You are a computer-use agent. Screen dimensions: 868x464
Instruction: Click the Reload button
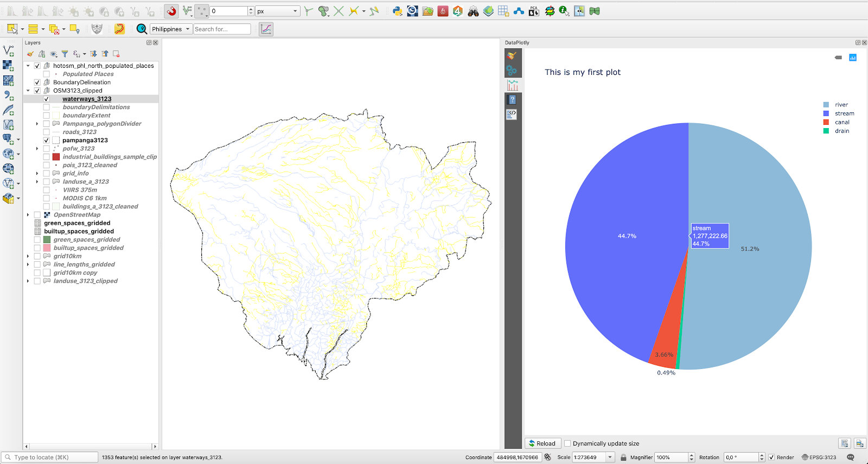pos(542,443)
